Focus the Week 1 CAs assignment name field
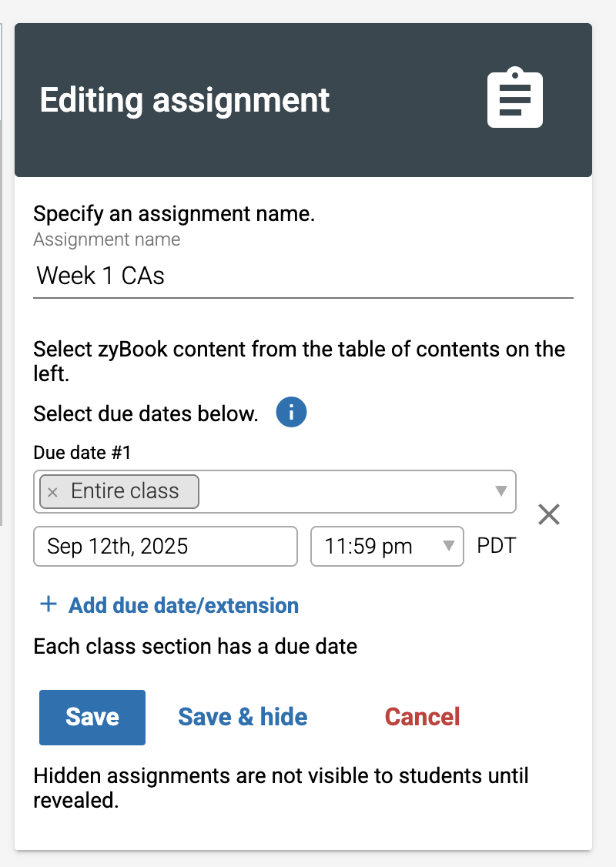The height and width of the screenshot is (867, 616). (303, 276)
